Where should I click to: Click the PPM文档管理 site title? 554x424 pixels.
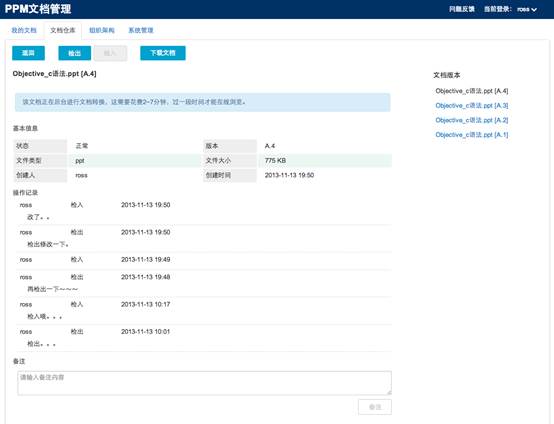38,9
